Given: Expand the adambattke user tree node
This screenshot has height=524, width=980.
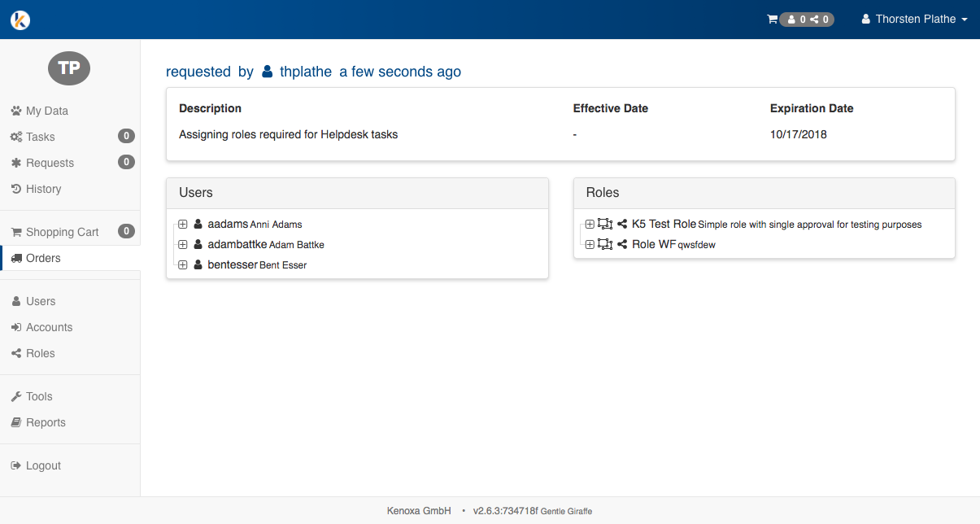Looking at the screenshot, I should click(183, 244).
